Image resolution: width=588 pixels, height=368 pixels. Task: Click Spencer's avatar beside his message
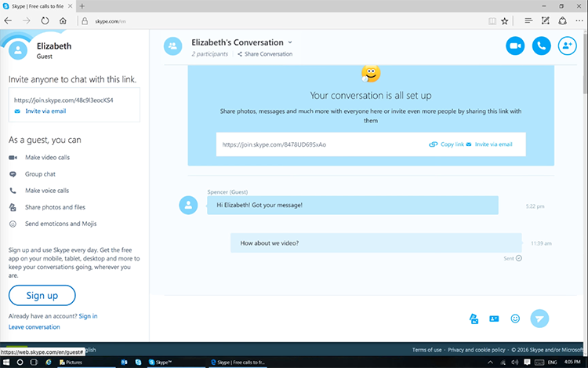(188, 206)
